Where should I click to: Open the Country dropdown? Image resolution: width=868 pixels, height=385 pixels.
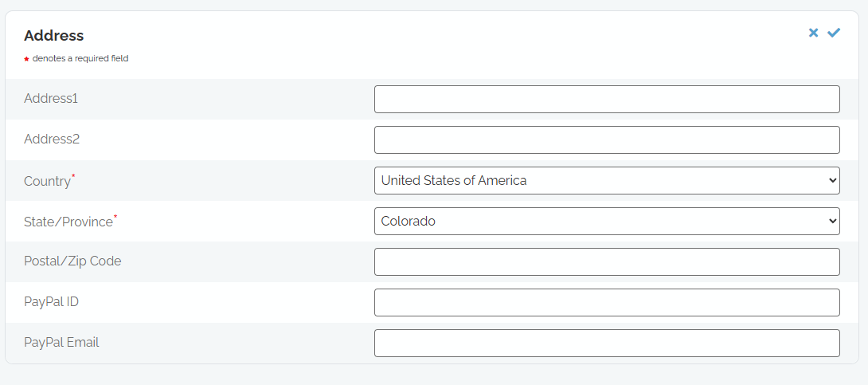607,180
